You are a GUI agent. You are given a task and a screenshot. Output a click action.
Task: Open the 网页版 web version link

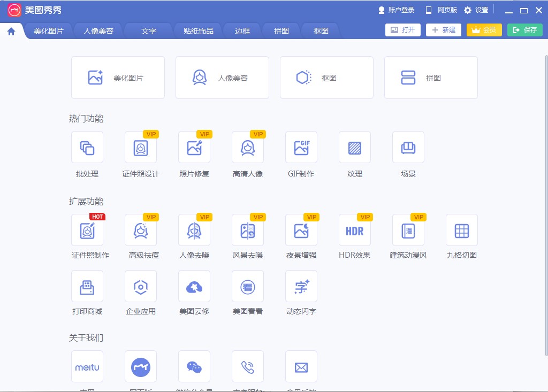point(441,10)
